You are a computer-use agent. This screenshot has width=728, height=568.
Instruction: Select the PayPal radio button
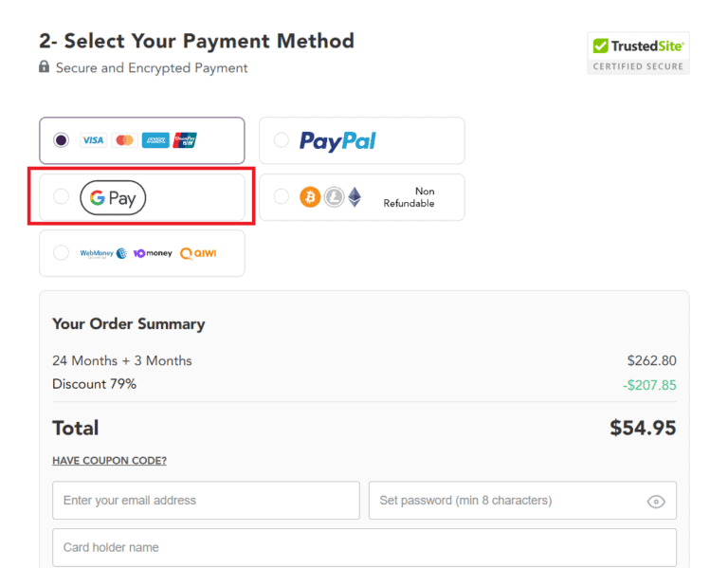pyautogui.click(x=282, y=140)
